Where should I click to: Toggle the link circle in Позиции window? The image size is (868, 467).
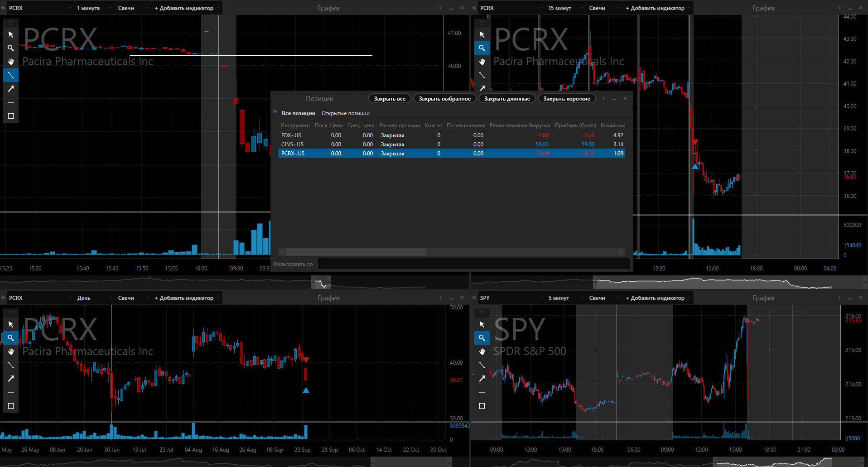point(275,112)
